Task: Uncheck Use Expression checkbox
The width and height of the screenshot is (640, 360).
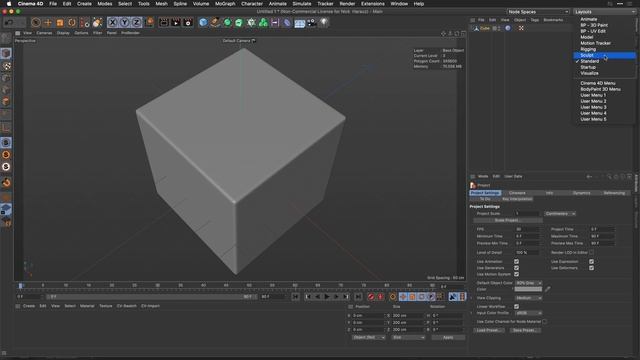Action: click(x=591, y=262)
